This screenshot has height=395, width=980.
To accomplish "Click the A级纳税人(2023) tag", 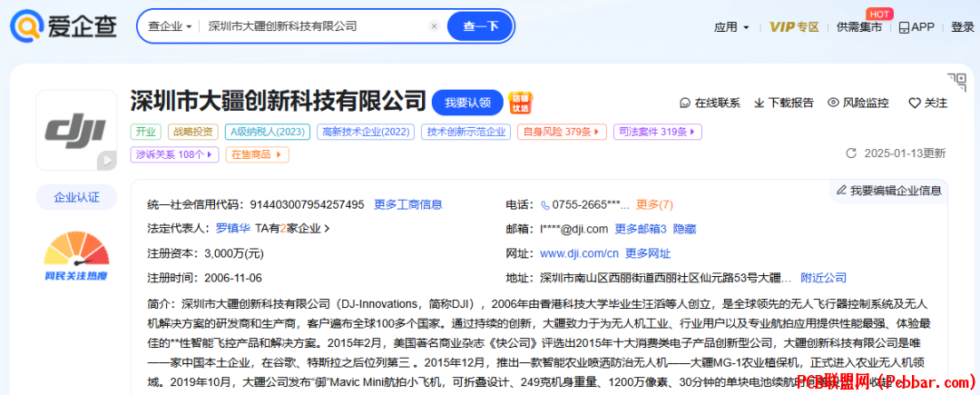I will click(x=268, y=132).
